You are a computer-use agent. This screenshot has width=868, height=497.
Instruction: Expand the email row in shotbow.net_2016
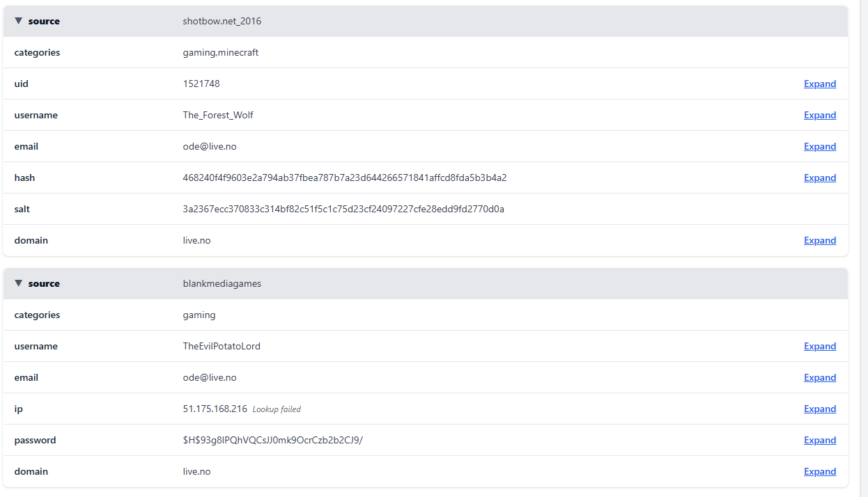click(819, 146)
